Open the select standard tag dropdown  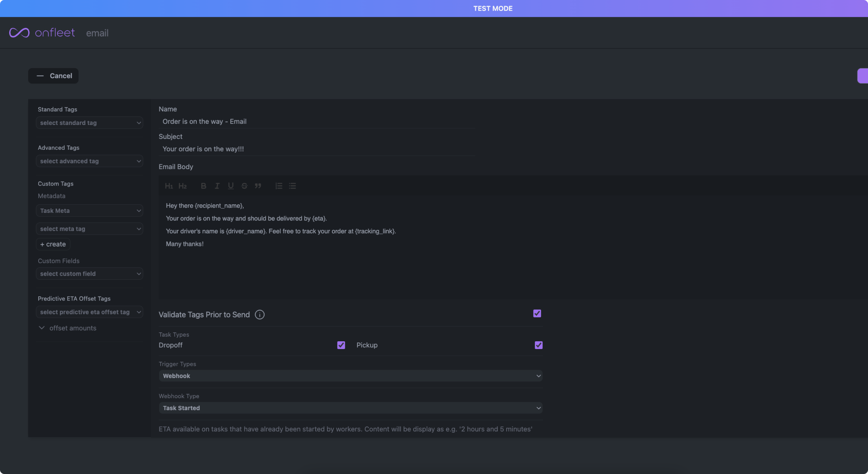[x=89, y=123]
